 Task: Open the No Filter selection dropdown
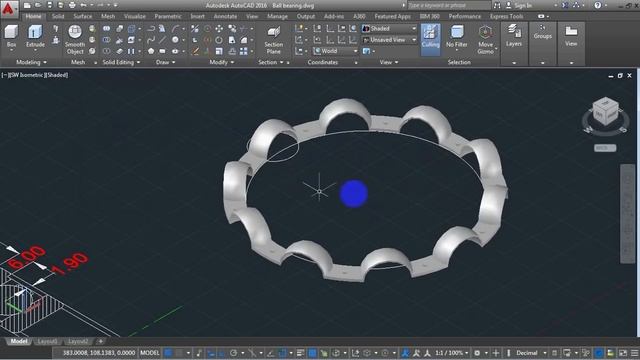tap(456, 38)
